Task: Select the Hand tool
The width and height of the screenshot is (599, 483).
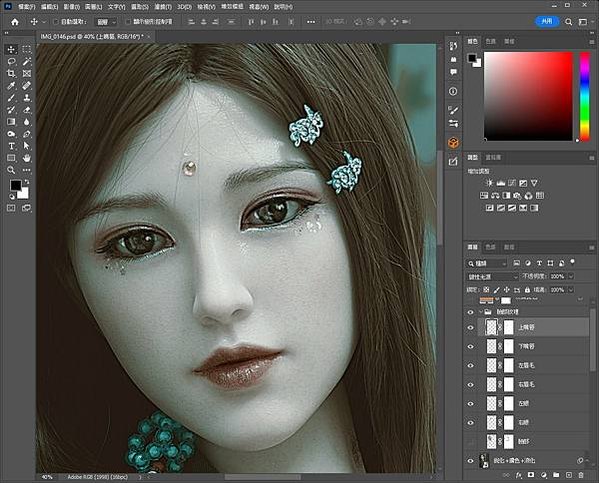Action: [26, 158]
